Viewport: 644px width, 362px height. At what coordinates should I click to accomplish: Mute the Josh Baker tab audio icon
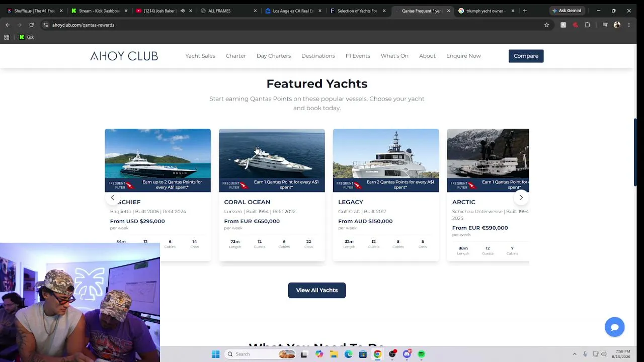tap(183, 11)
